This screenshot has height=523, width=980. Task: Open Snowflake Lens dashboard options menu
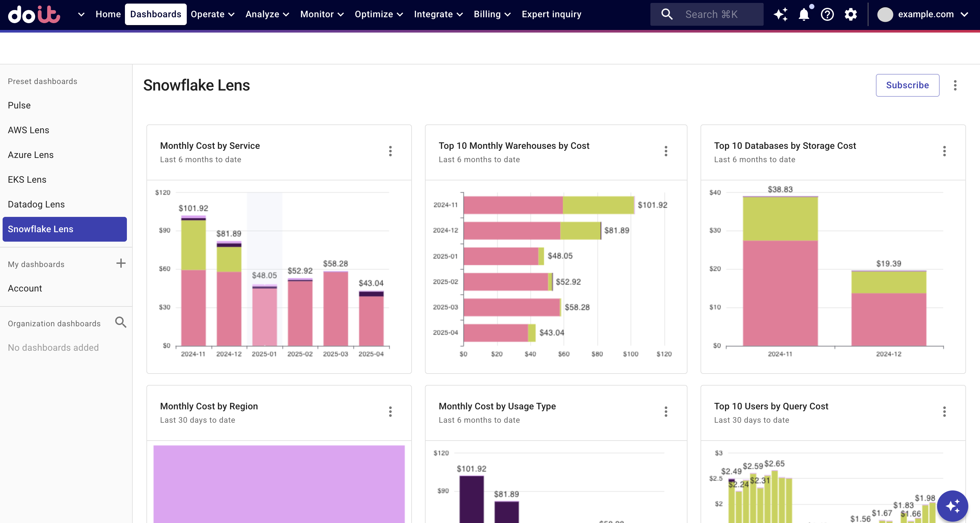click(x=955, y=85)
